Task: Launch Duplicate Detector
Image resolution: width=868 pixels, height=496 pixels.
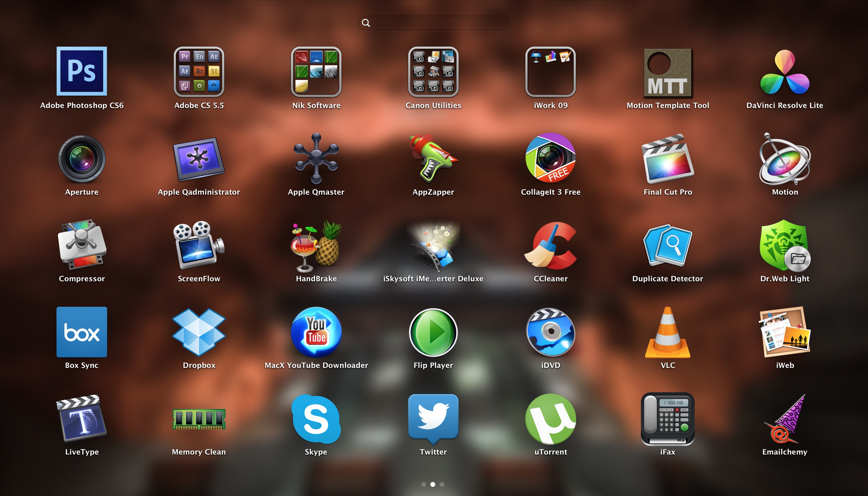Action: [667, 245]
